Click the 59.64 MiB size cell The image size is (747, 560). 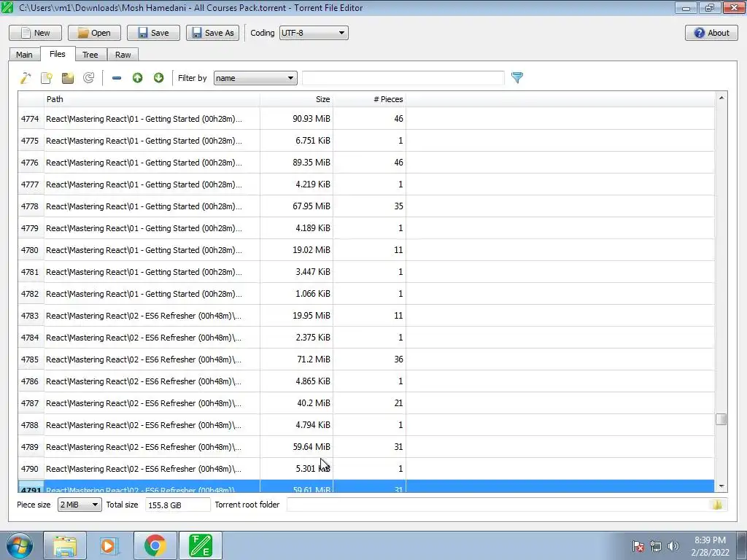coord(296,447)
